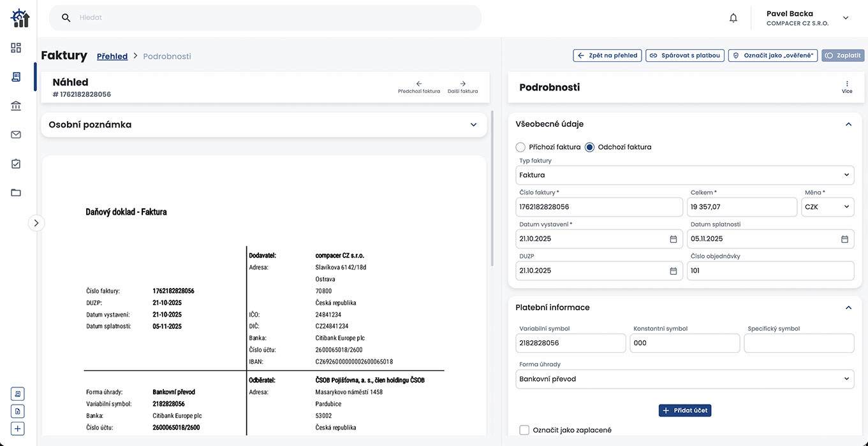Click the Spárovat s platbou button

coord(684,55)
